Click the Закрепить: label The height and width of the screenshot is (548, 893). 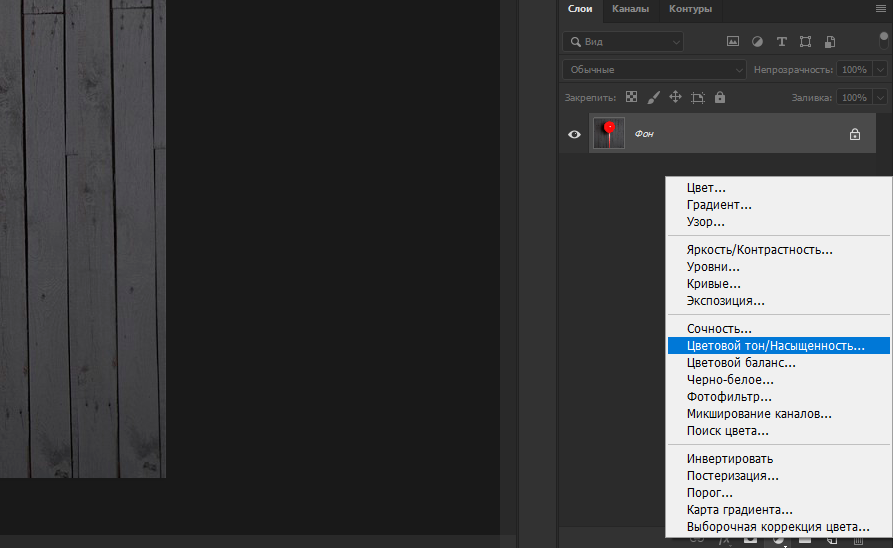click(x=590, y=98)
